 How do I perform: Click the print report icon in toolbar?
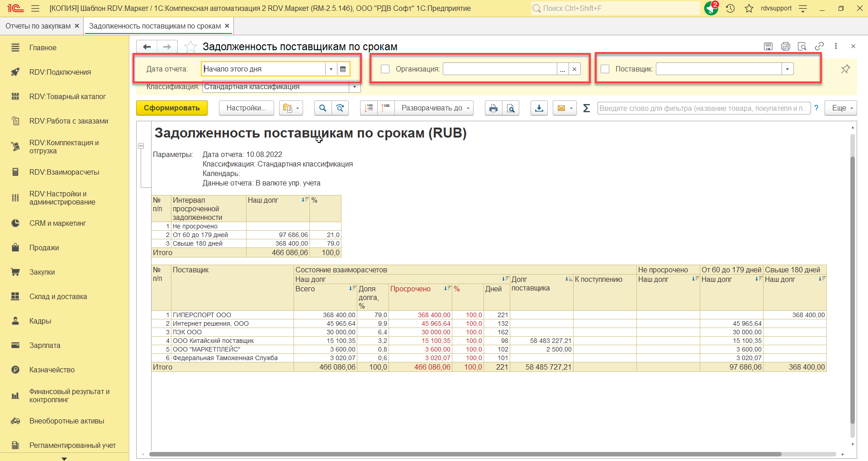pyautogui.click(x=493, y=108)
